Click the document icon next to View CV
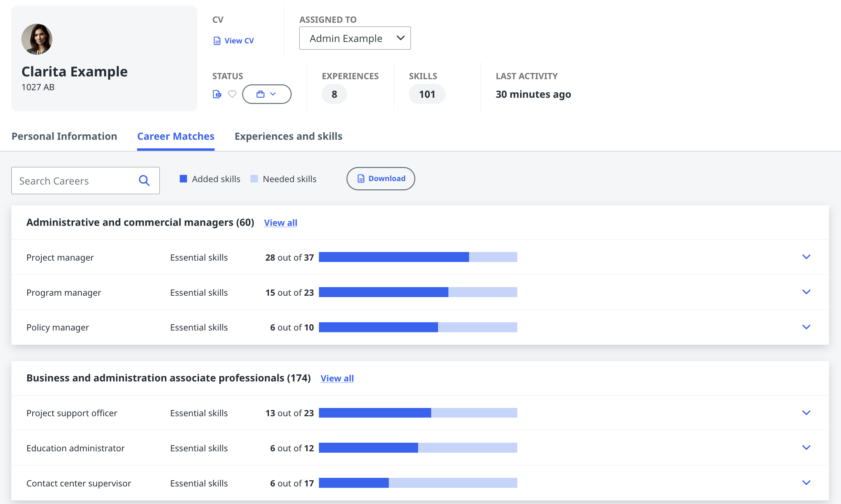841x504 pixels. 217,41
